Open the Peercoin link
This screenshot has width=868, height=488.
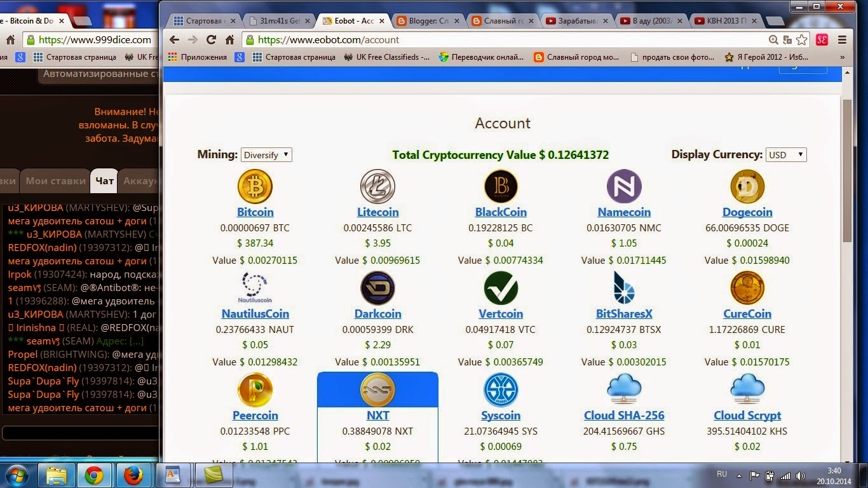(x=255, y=416)
